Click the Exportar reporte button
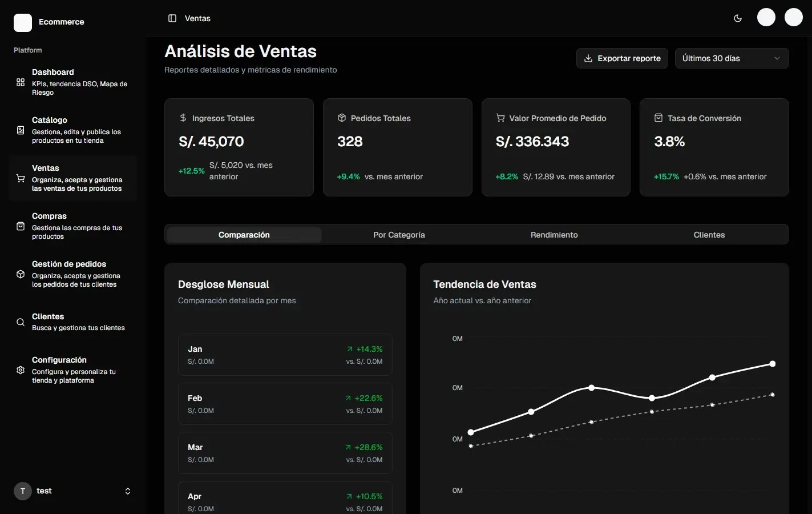 click(x=622, y=58)
